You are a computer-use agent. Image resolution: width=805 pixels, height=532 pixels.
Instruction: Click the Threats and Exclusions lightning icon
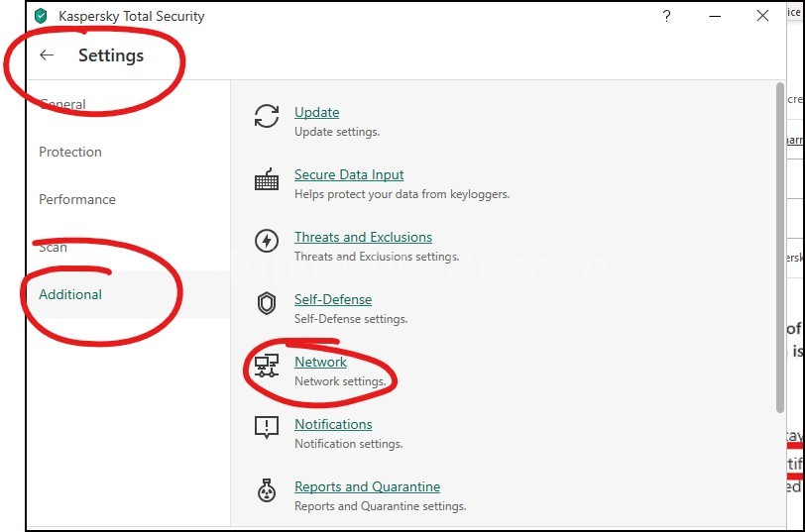(x=267, y=241)
